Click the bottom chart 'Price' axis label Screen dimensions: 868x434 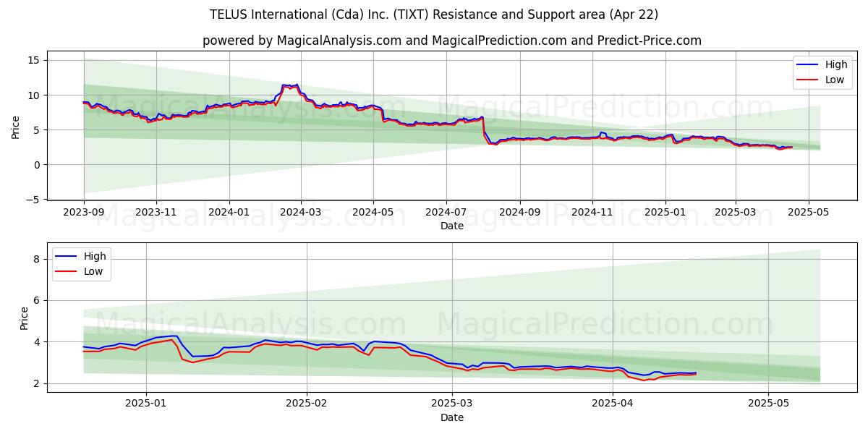coord(25,318)
